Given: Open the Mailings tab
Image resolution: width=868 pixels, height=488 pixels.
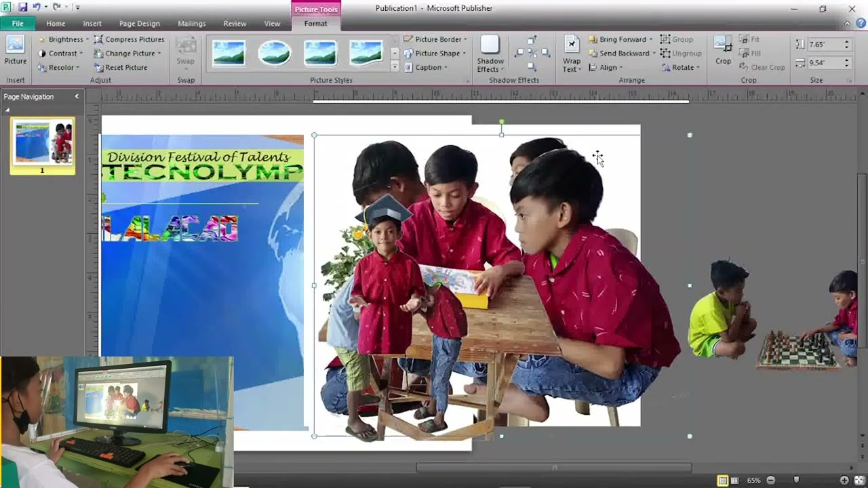Looking at the screenshot, I should [x=191, y=23].
